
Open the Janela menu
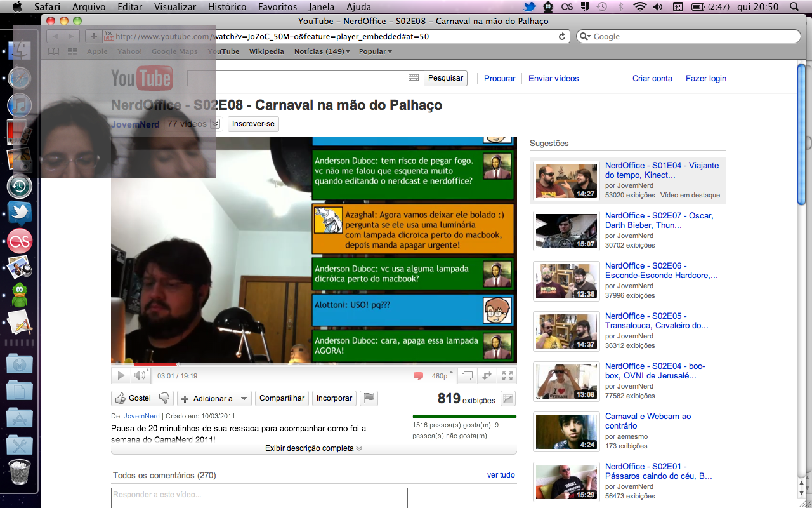point(322,7)
